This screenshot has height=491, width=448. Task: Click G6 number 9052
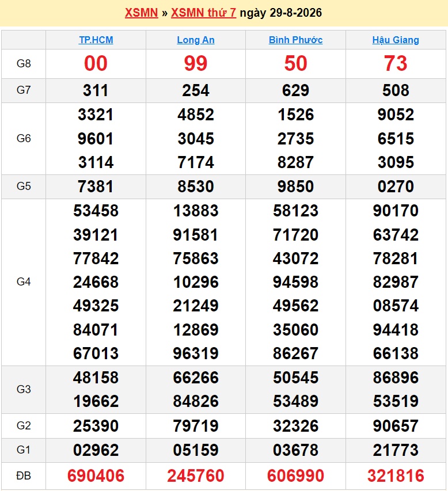pos(396,115)
